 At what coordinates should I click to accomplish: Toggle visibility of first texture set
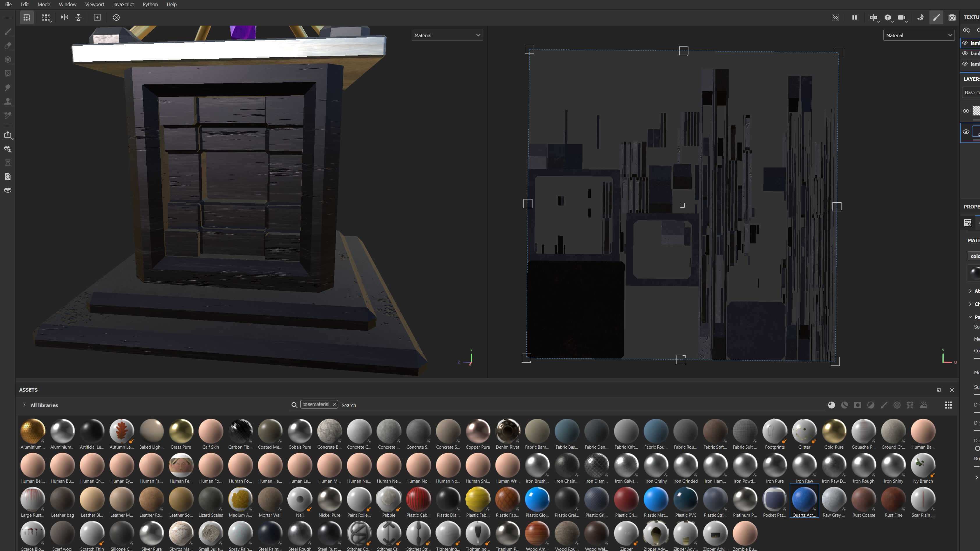tap(965, 42)
